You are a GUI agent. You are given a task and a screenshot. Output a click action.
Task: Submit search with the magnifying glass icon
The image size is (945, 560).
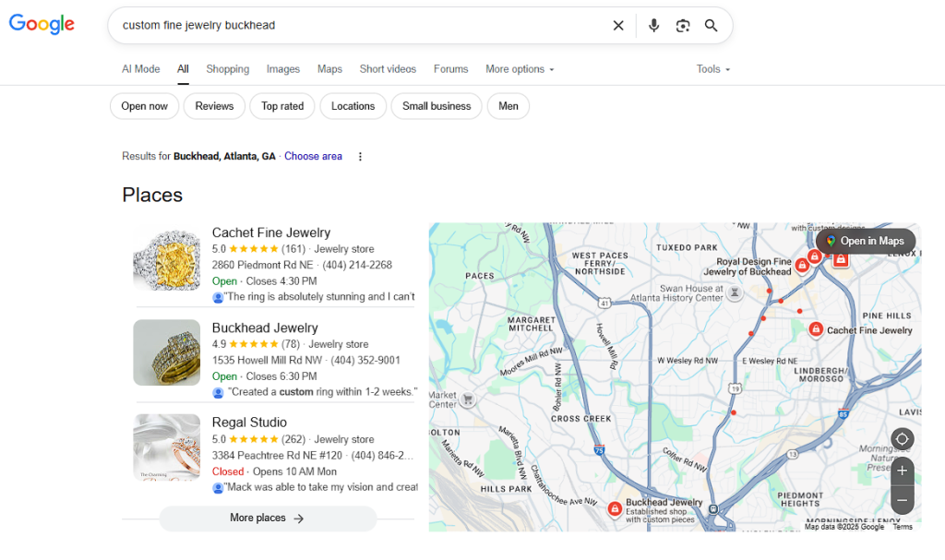(x=712, y=25)
